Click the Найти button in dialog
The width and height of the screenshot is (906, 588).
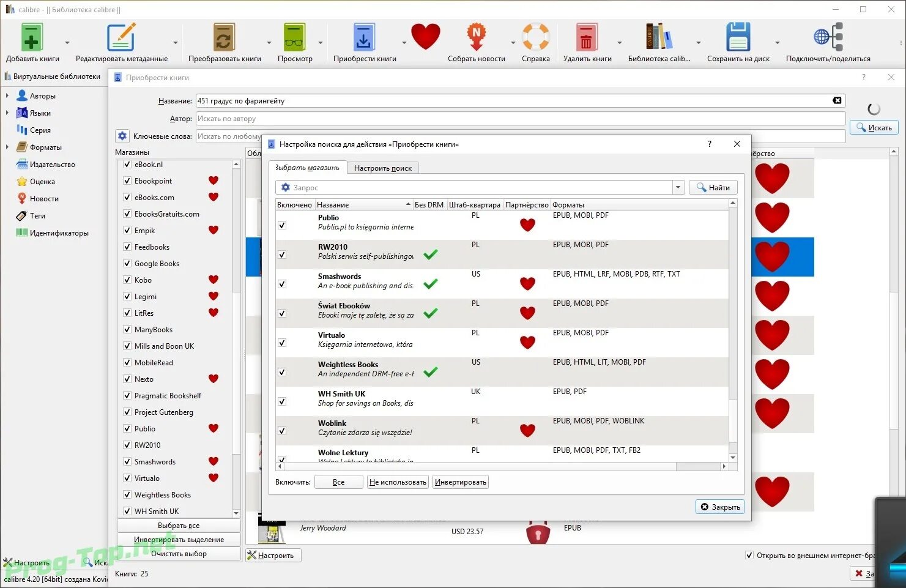click(x=713, y=187)
